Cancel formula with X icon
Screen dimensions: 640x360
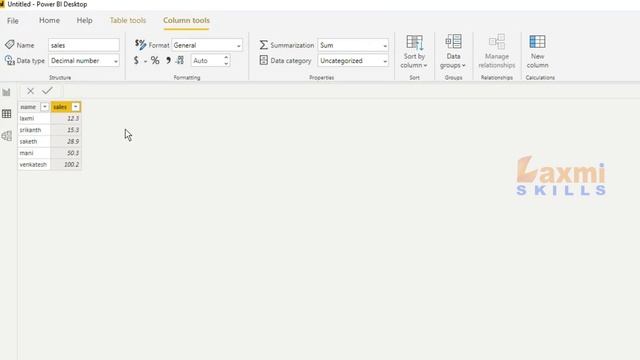(x=30, y=91)
